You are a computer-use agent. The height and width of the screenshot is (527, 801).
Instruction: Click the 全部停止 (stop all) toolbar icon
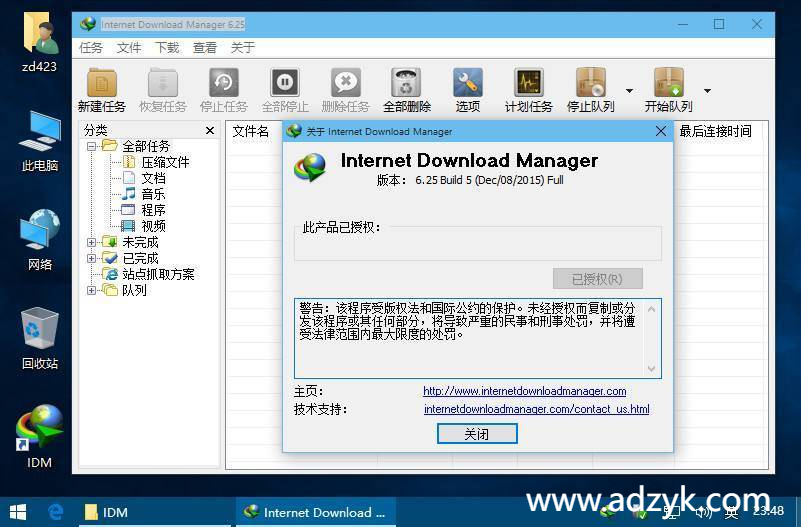click(x=285, y=90)
